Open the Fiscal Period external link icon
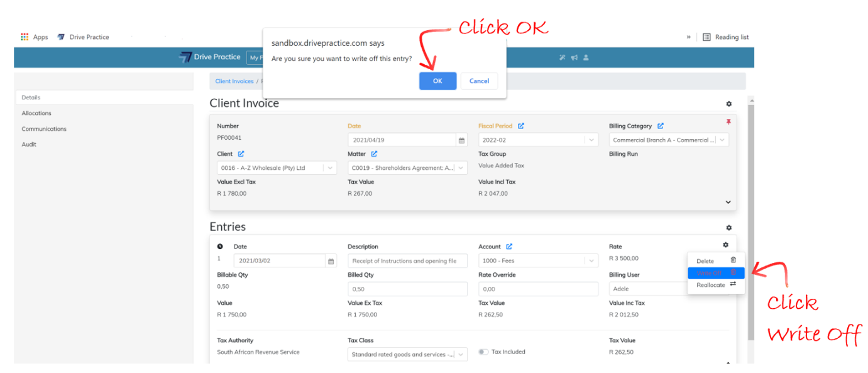This screenshot has width=868, height=373. [521, 126]
